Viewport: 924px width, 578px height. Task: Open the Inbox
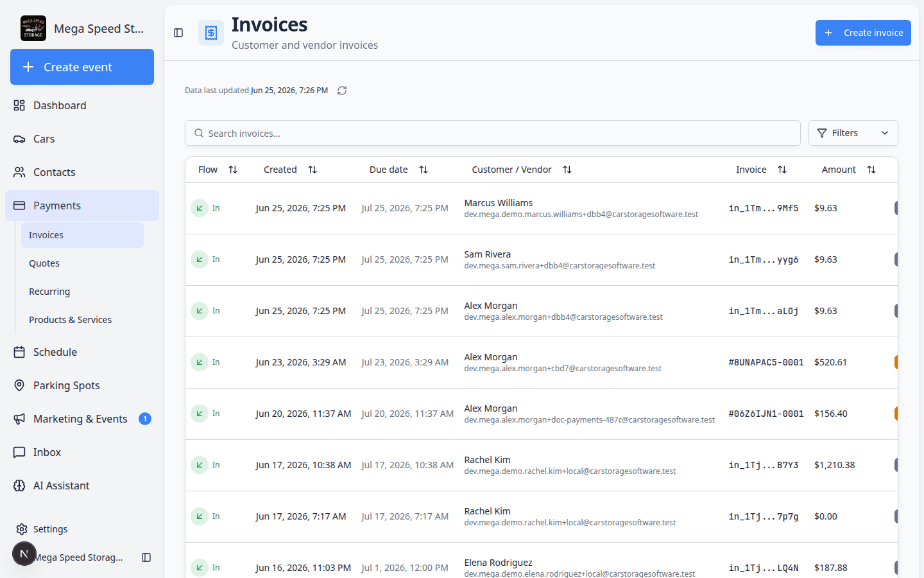82,452
